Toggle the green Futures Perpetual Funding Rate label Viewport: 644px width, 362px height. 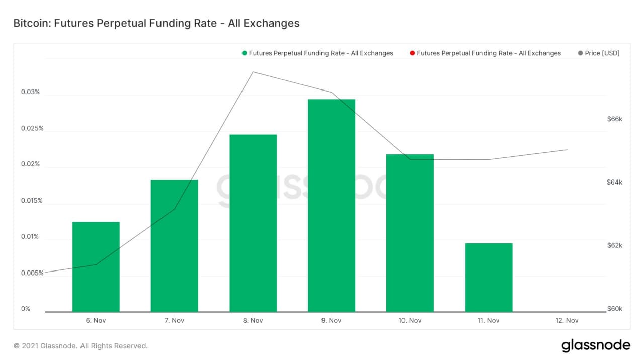click(321, 53)
